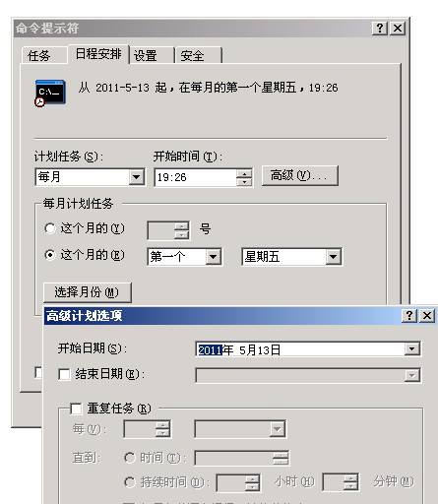This screenshot has width=438, height=504.
Task: Open the 计划任务 每月 dropdown
Action: (137, 177)
